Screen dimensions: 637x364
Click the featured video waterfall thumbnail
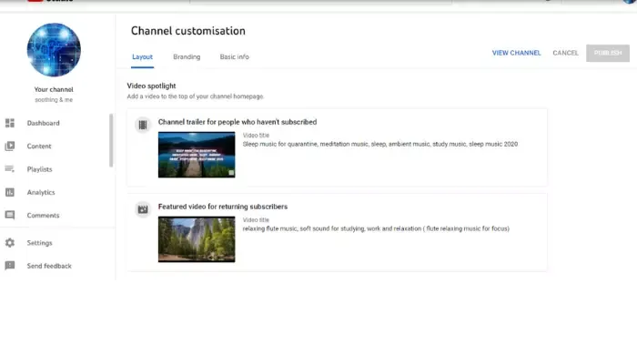[x=197, y=239]
